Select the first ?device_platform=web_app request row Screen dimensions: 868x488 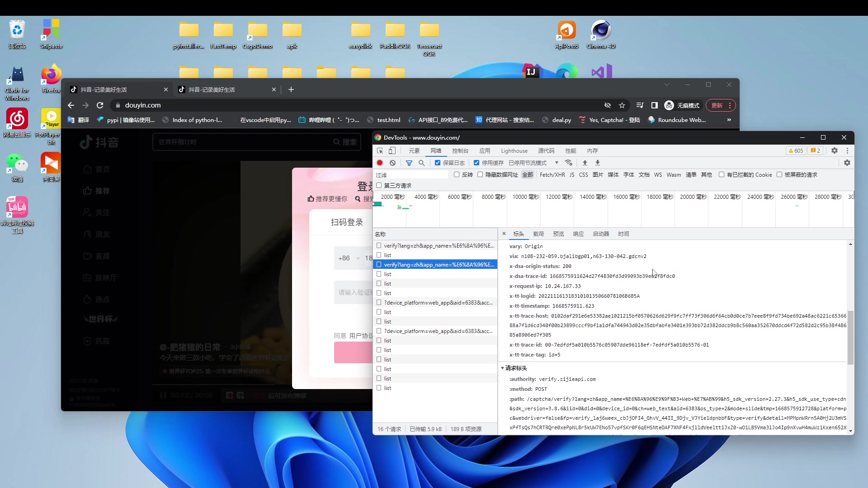point(435,303)
